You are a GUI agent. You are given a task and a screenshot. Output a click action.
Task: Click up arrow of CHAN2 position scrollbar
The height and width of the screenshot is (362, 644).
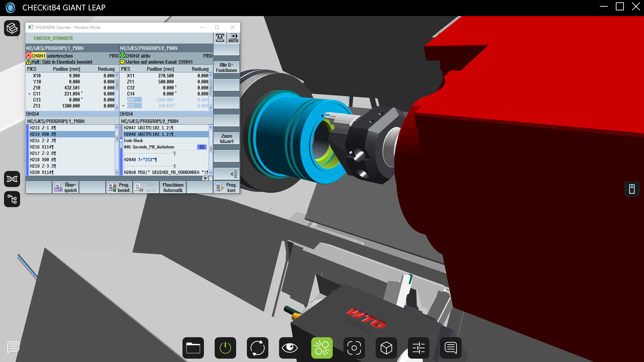pyautogui.click(x=211, y=75)
